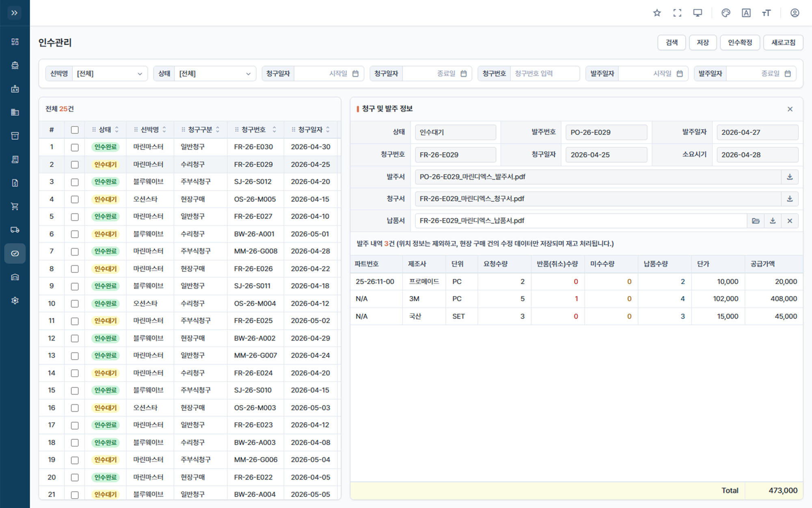Tick checkbox for row FR-26-E030
This screenshot has width=812, height=508.
tap(75, 148)
